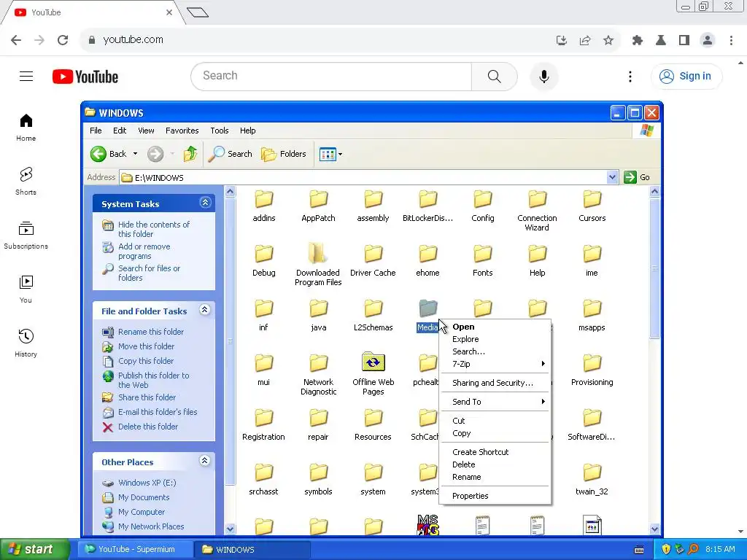
Task: Toggle the Folders pane button
Action: pyautogui.click(x=284, y=154)
